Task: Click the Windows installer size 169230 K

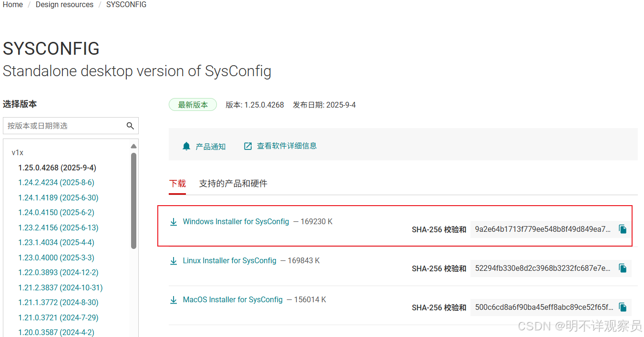Action: tap(317, 222)
